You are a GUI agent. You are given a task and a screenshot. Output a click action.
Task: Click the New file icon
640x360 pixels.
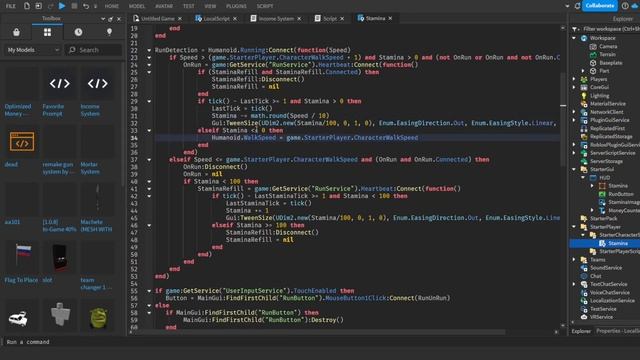[27, 6]
